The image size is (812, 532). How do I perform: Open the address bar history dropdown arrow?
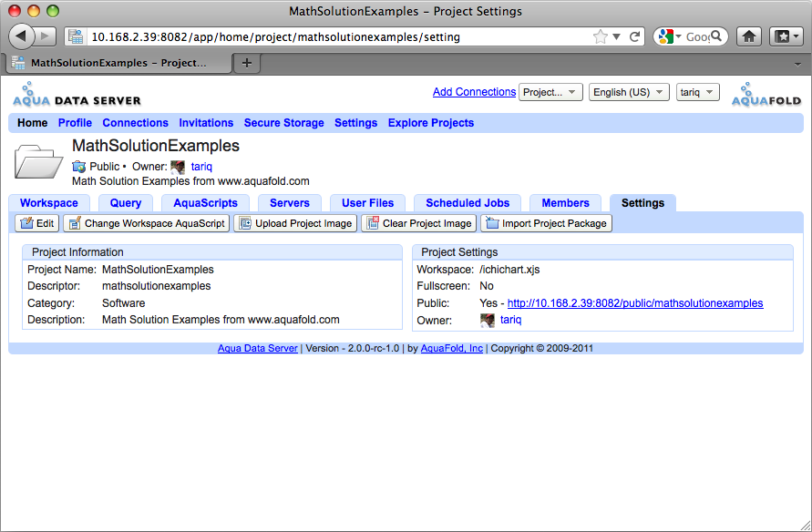click(x=616, y=36)
